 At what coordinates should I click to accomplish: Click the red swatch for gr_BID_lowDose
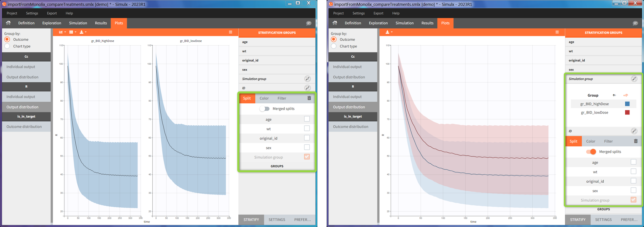pos(627,112)
